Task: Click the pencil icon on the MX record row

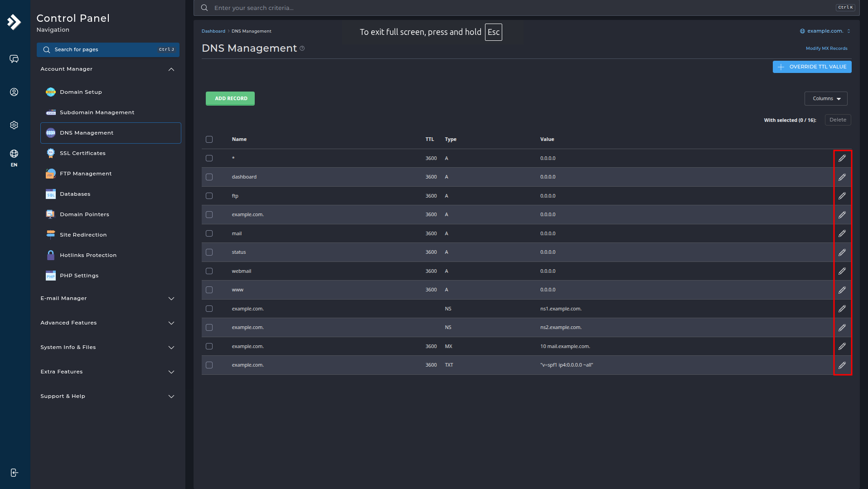Action: coord(842,346)
